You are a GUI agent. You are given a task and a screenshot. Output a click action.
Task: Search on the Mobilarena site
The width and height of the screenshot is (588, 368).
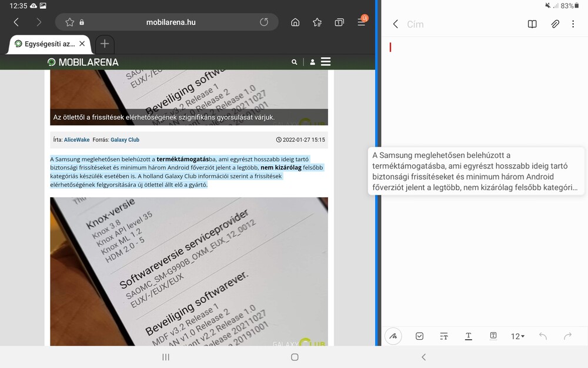click(x=295, y=62)
